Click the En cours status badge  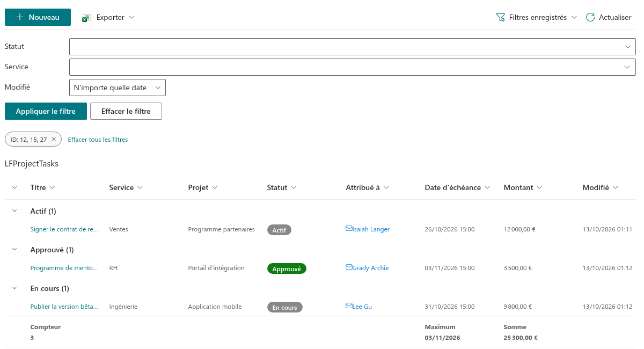[x=285, y=307]
